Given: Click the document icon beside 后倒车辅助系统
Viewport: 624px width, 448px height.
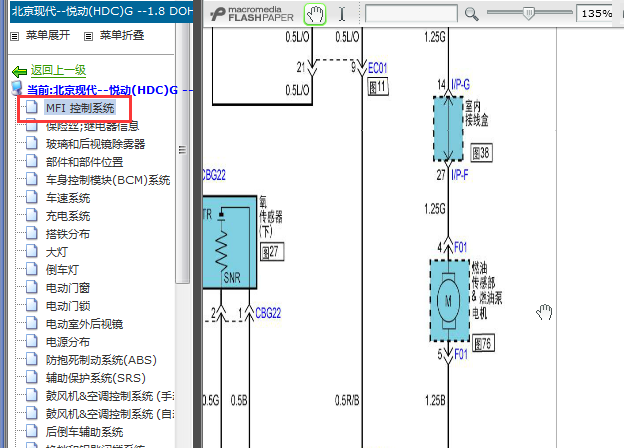Looking at the screenshot, I should pos(31,431).
